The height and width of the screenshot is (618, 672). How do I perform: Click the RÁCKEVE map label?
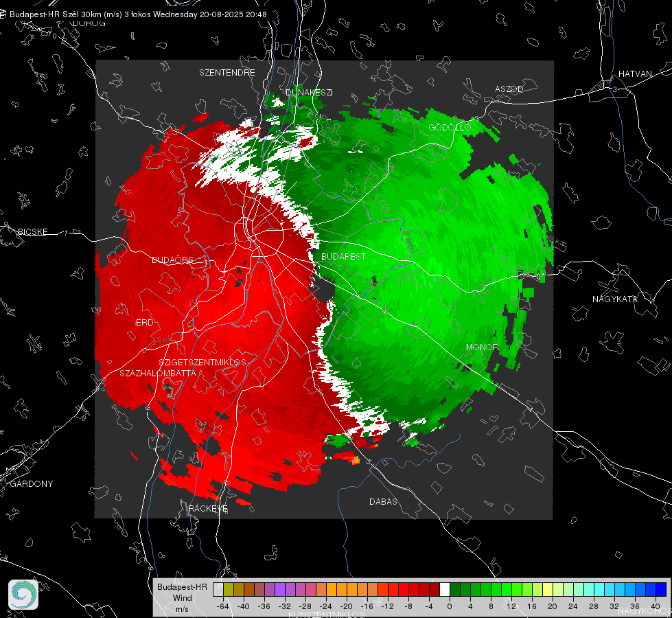pyautogui.click(x=208, y=509)
